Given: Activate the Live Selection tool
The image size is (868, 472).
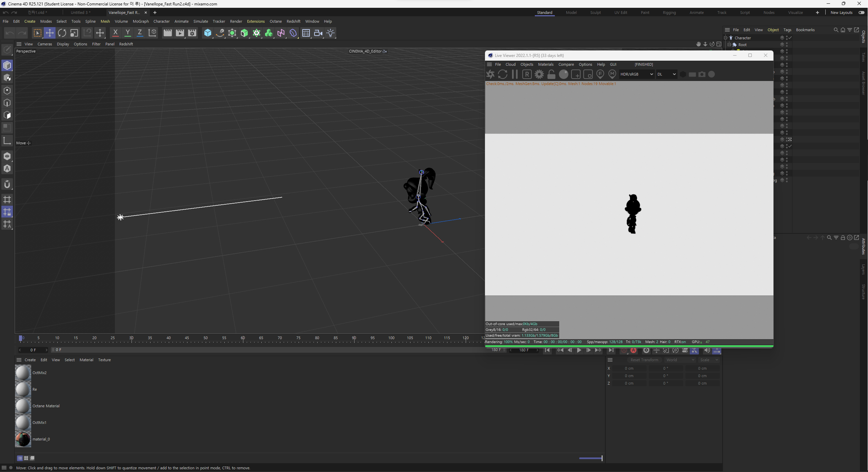Looking at the screenshot, I should [x=37, y=33].
